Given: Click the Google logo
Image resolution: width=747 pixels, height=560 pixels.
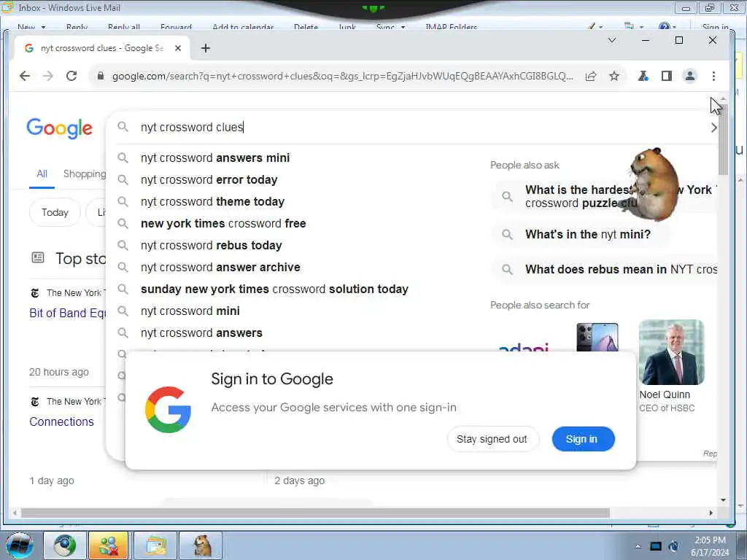Looking at the screenshot, I should point(60,128).
